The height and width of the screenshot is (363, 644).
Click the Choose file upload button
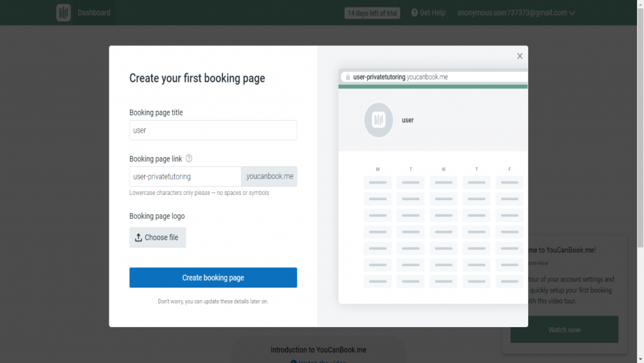pos(158,237)
